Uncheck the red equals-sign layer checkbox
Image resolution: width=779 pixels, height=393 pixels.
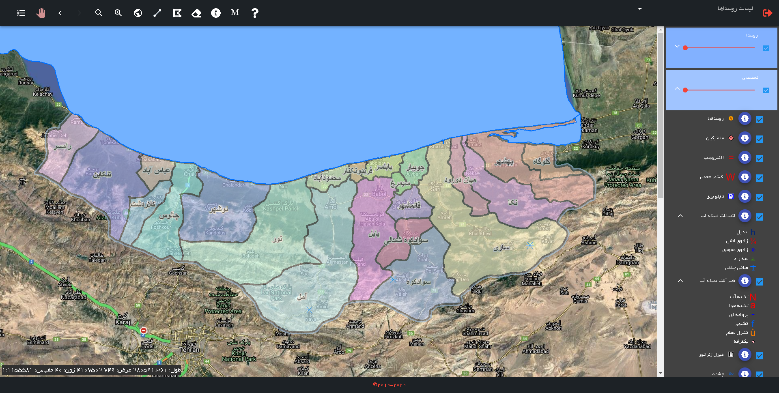click(x=759, y=158)
